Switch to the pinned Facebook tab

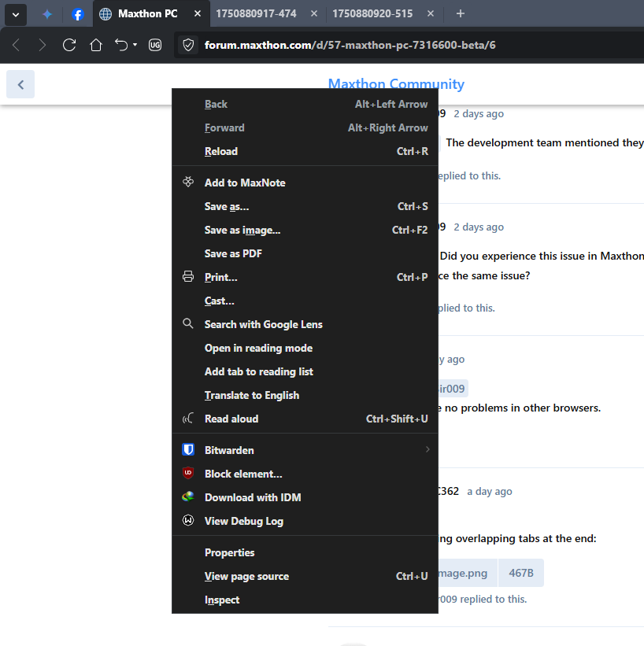(x=77, y=14)
